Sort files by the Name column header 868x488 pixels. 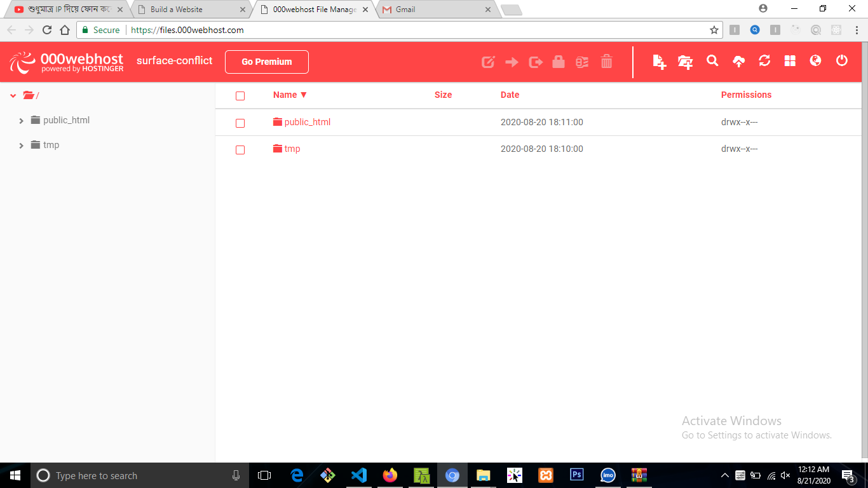[290, 95]
